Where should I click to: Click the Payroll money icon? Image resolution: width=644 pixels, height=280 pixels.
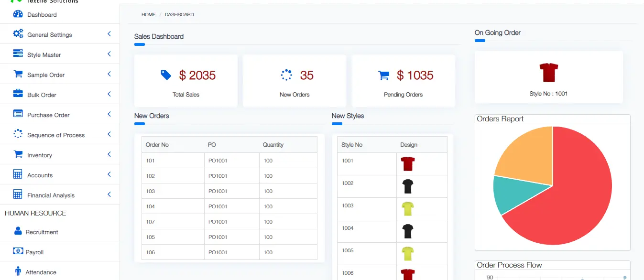[x=18, y=251]
